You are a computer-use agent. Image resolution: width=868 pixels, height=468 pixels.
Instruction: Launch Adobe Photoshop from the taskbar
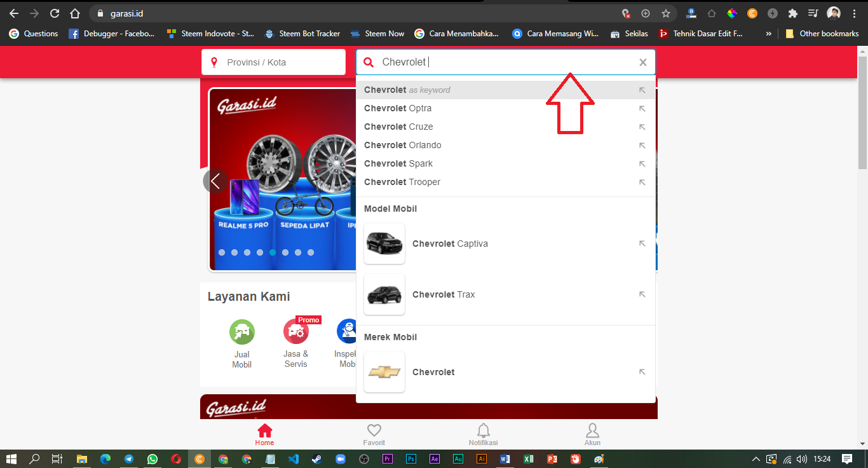pos(411,458)
